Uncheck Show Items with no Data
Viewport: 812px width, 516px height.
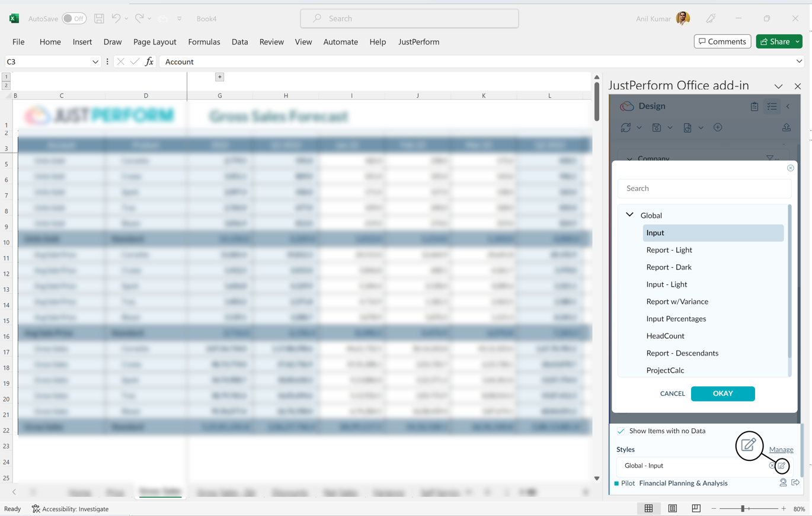tap(621, 431)
